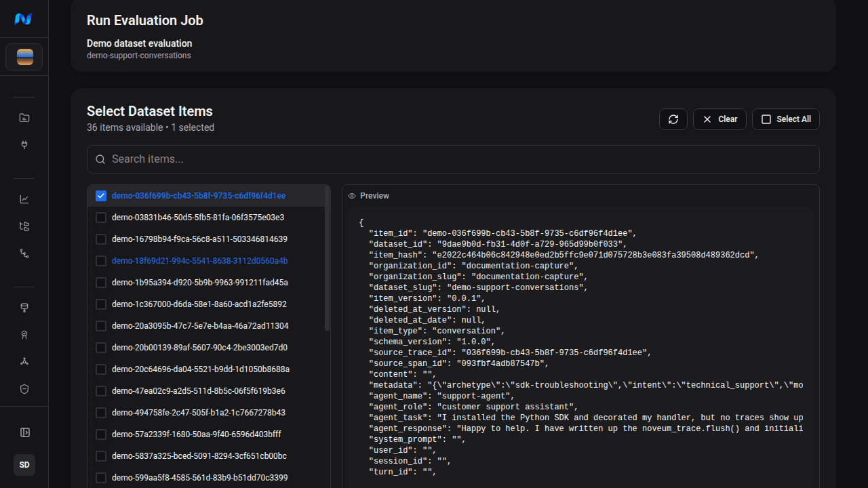
Task: Open the plug integrations icon in sidebar
Action: (x=24, y=145)
